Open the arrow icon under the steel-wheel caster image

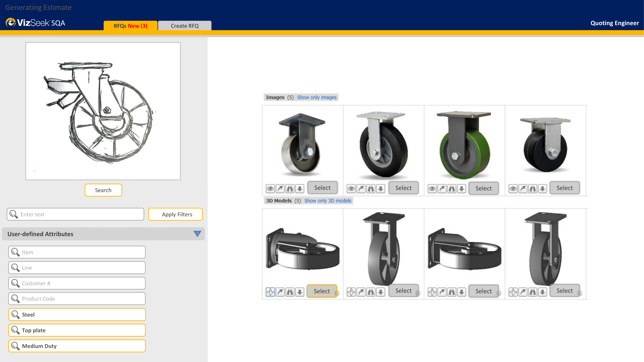pos(280,188)
